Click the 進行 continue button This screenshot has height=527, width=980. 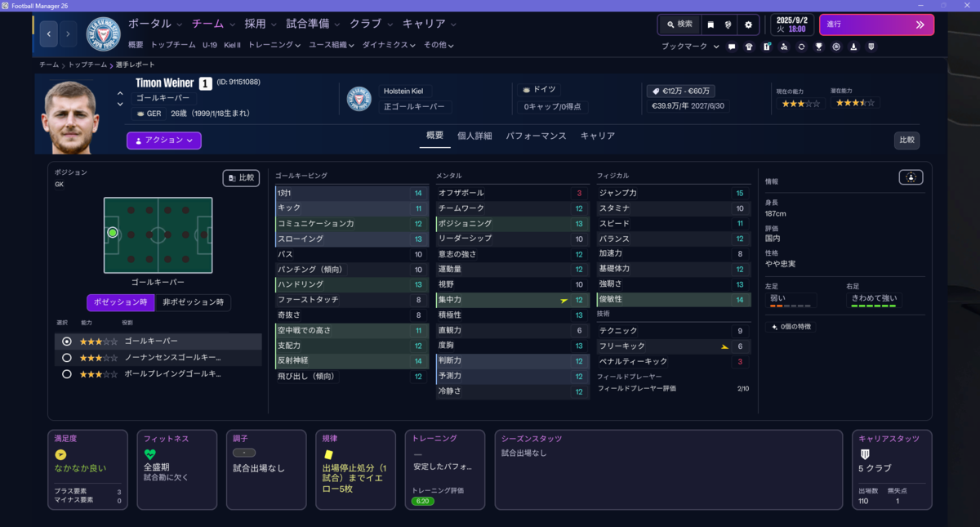[x=876, y=25]
